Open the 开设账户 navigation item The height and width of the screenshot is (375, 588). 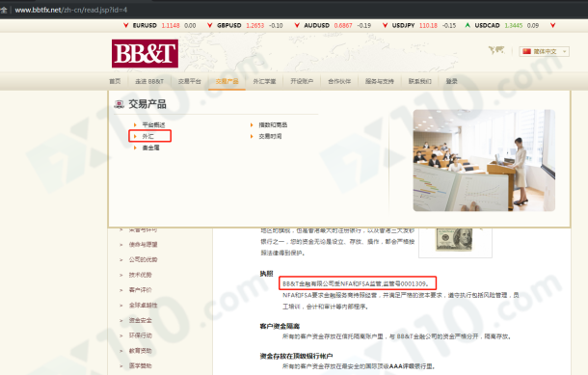[x=302, y=81]
